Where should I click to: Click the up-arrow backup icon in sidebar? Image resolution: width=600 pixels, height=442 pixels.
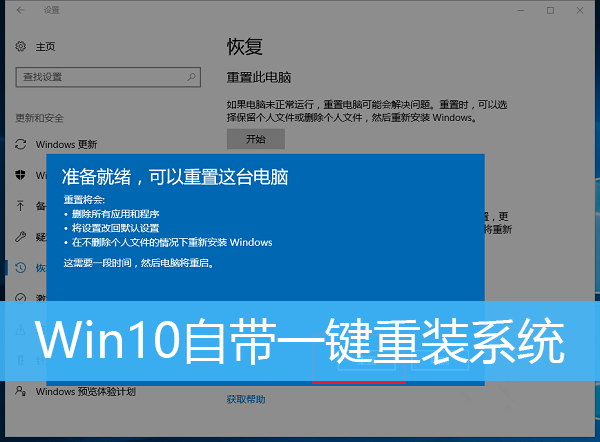click(21, 206)
